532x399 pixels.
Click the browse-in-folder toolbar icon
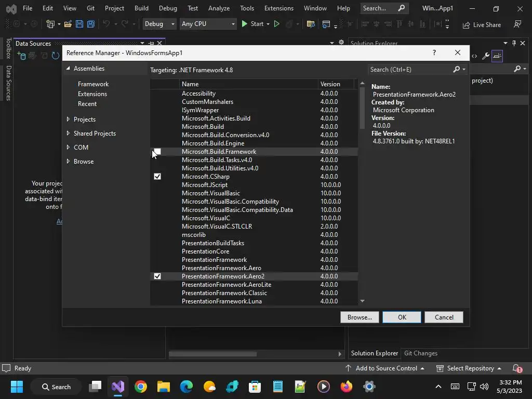(311, 24)
